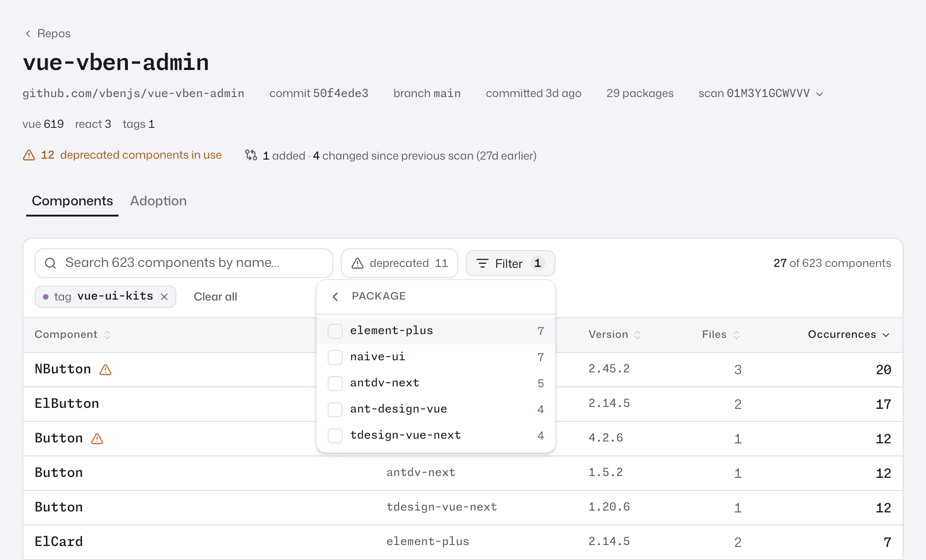The height and width of the screenshot is (560, 926).
Task: Select the react 3 count
Action: (93, 124)
